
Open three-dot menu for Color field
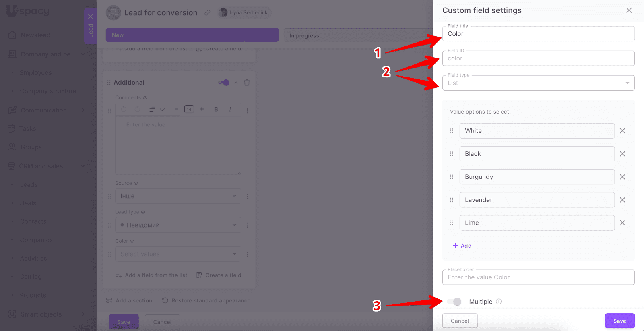[x=248, y=254]
